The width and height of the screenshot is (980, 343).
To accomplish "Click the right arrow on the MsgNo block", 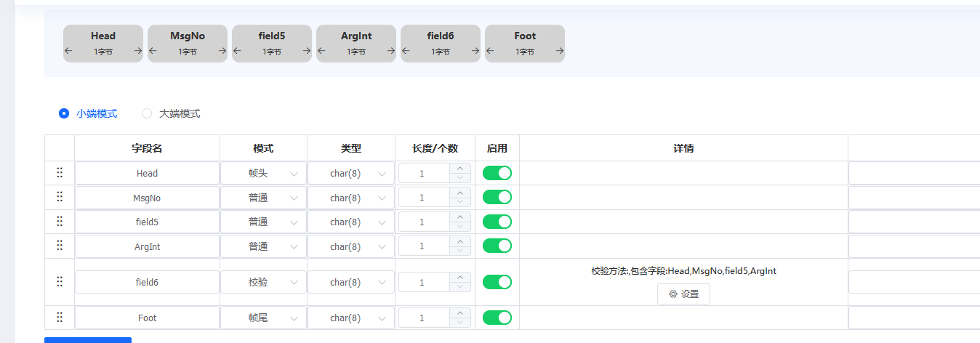I will (222, 51).
